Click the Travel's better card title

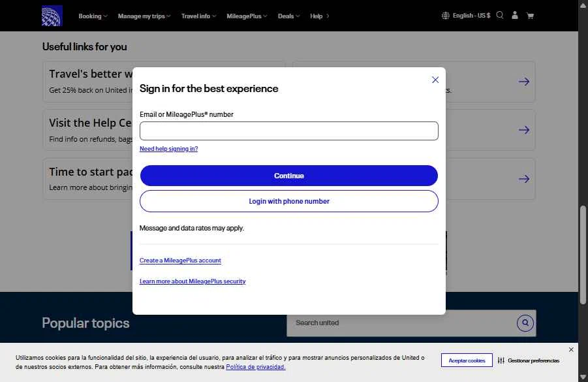(91, 74)
